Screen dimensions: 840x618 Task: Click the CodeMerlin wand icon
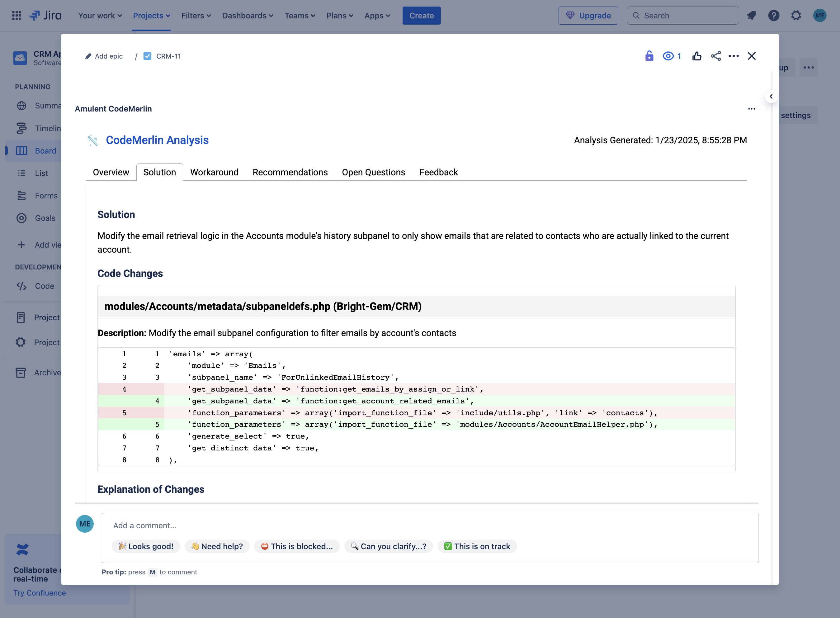tap(92, 140)
